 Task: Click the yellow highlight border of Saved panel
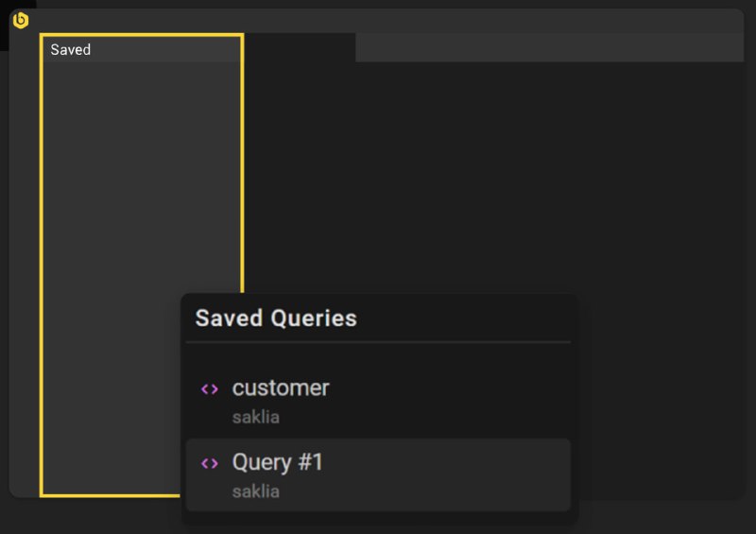tap(42, 266)
